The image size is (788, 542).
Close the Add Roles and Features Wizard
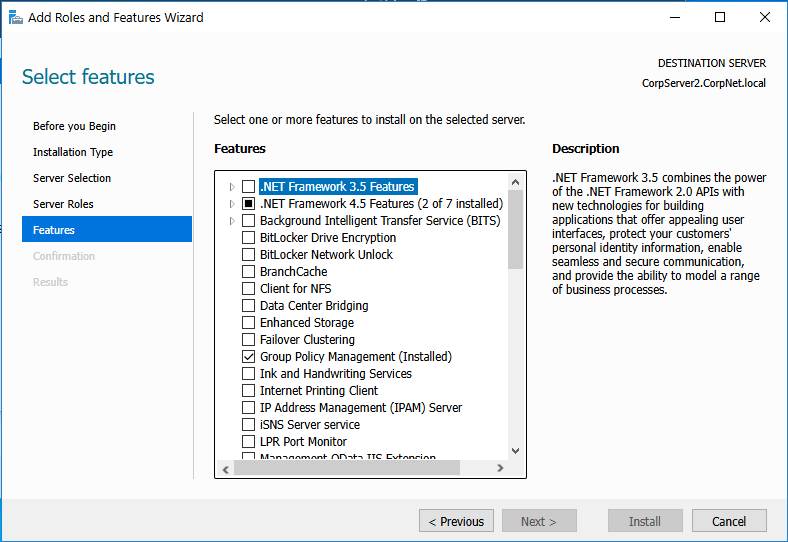(764, 17)
